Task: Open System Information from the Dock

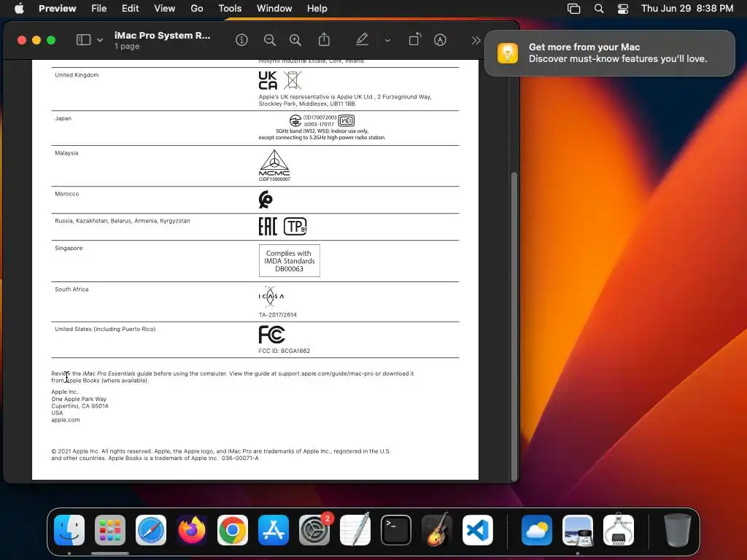Action: (x=619, y=530)
